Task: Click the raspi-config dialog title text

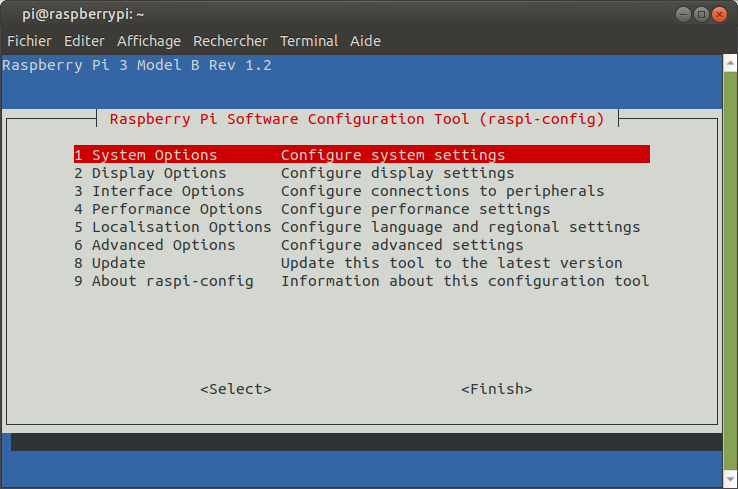Action: point(357,119)
